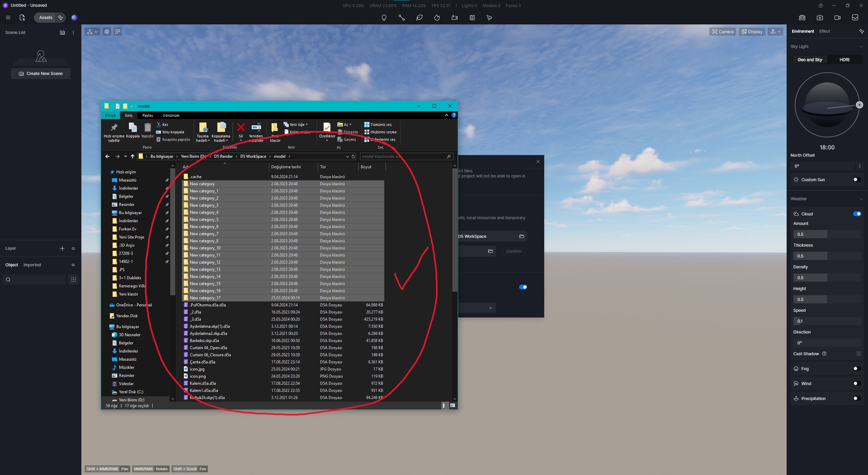Start a video render with the video icon
The height and width of the screenshot is (475, 868).
click(837, 18)
